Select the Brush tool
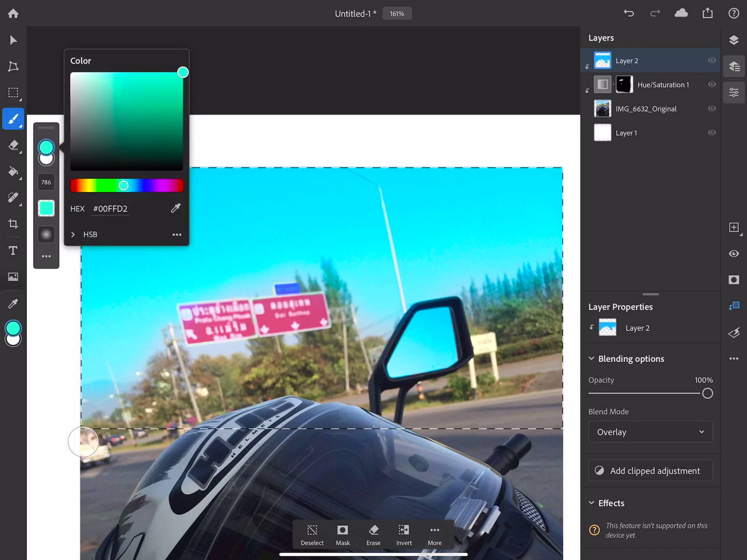 [13, 119]
